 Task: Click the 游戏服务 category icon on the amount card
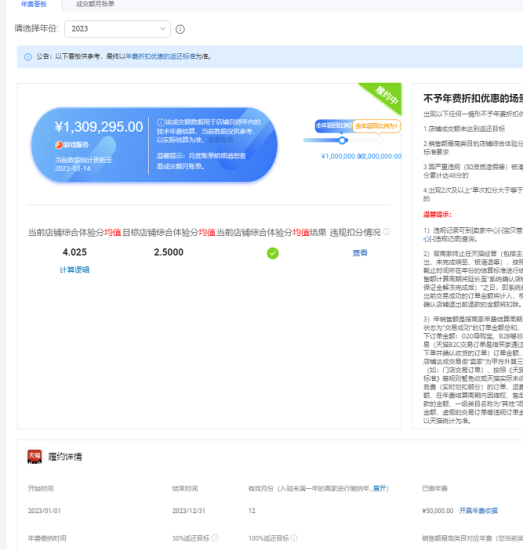(x=59, y=145)
